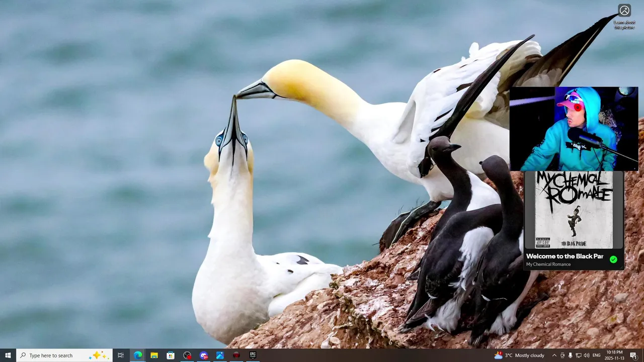Click the 'Welcome to the Black Par' song title
Screen dimensions: 644x362
[565, 256]
